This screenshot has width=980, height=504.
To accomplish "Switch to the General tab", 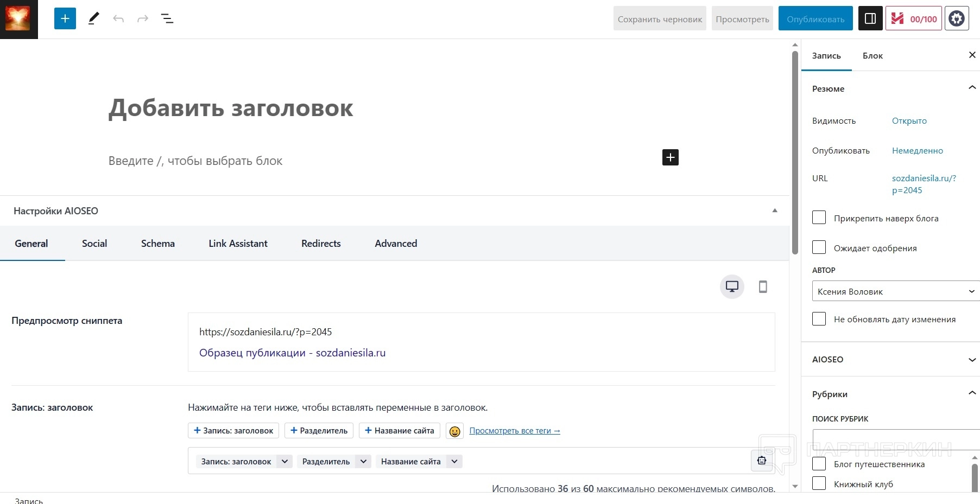I will click(31, 244).
